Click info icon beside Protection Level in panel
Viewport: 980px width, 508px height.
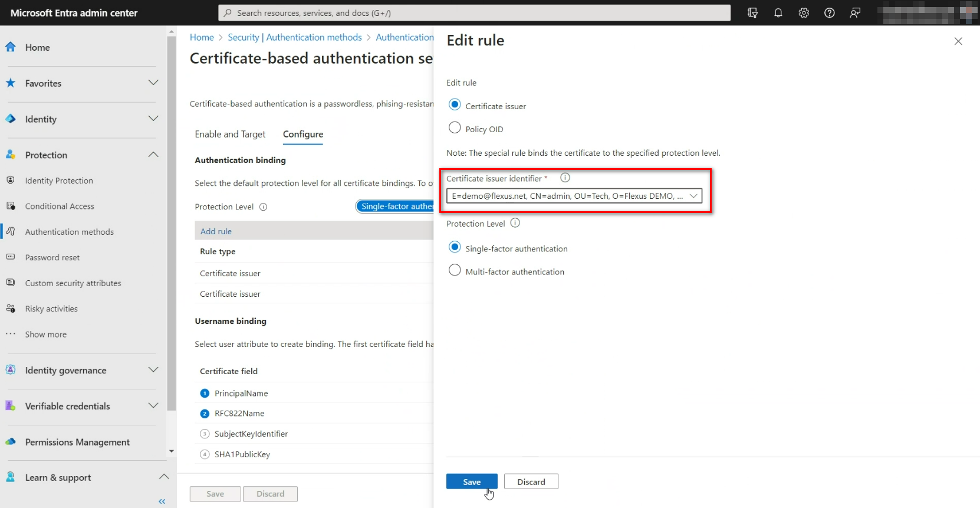point(515,223)
